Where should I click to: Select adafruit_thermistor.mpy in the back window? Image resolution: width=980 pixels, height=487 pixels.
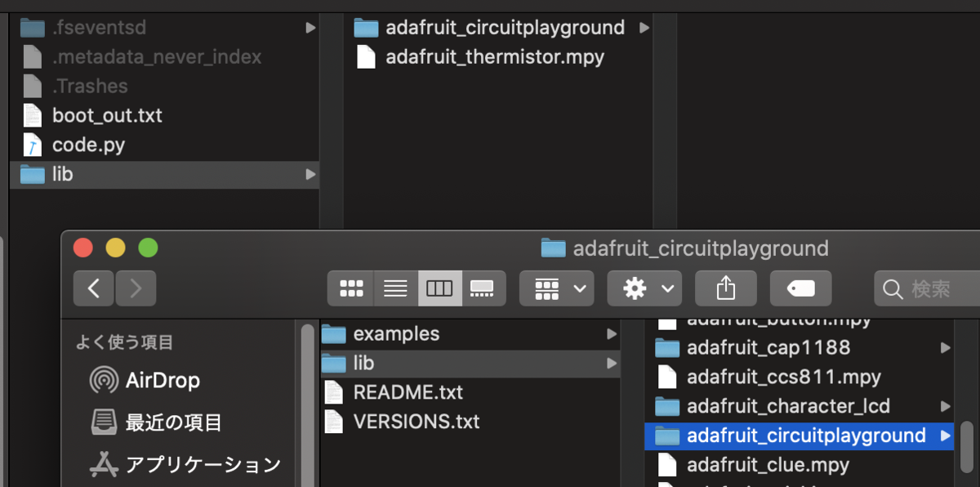click(x=498, y=56)
